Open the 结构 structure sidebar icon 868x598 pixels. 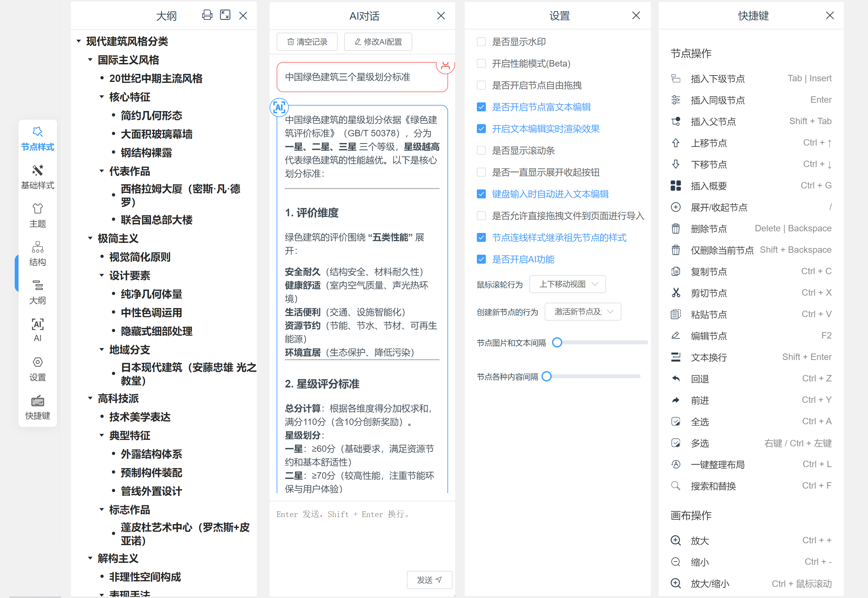tap(37, 254)
